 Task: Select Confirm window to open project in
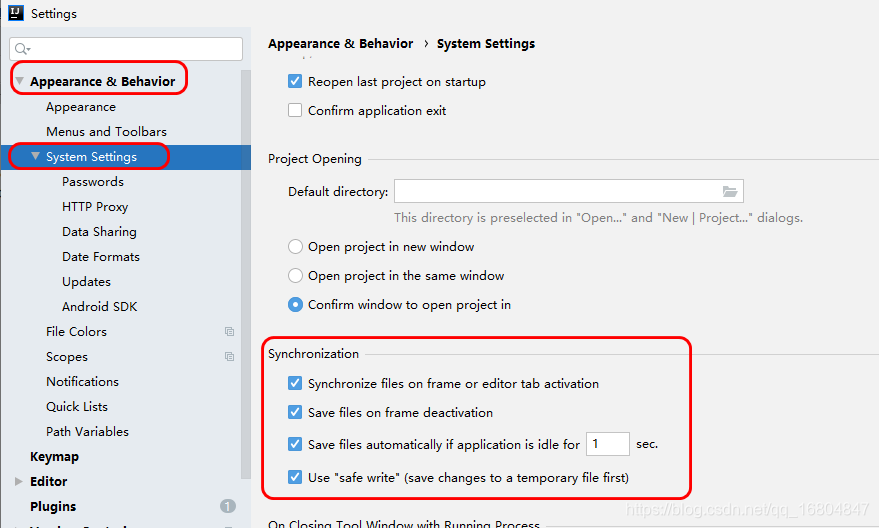coord(295,304)
